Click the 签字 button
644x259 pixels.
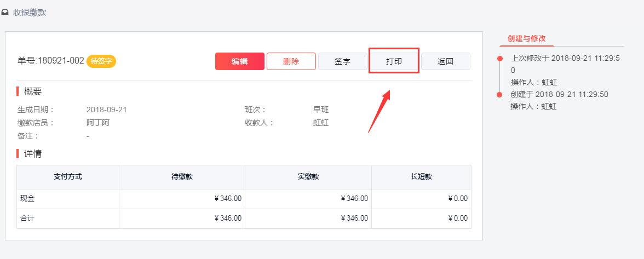[342, 61]
